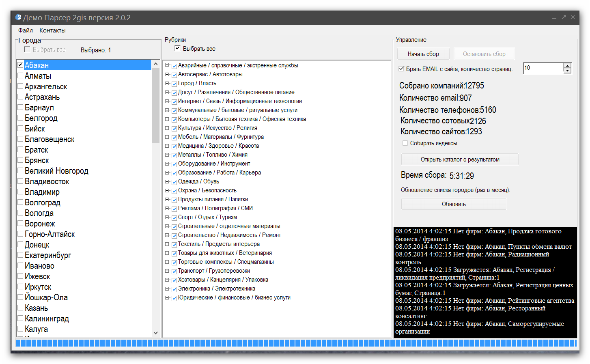Image resolution: width=590 pixels, height=364 pixels.
Task: Click the 'Обновить' cities list button
Action: pos(453,204)
